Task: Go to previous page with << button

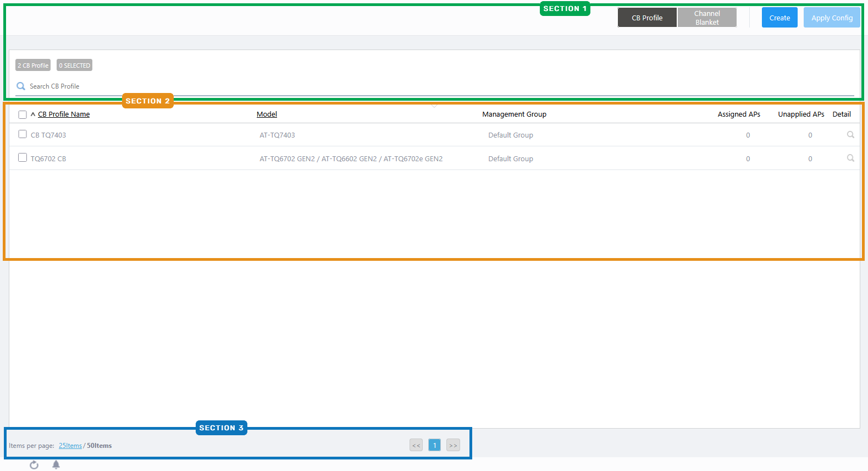Action: coord(416,445)
